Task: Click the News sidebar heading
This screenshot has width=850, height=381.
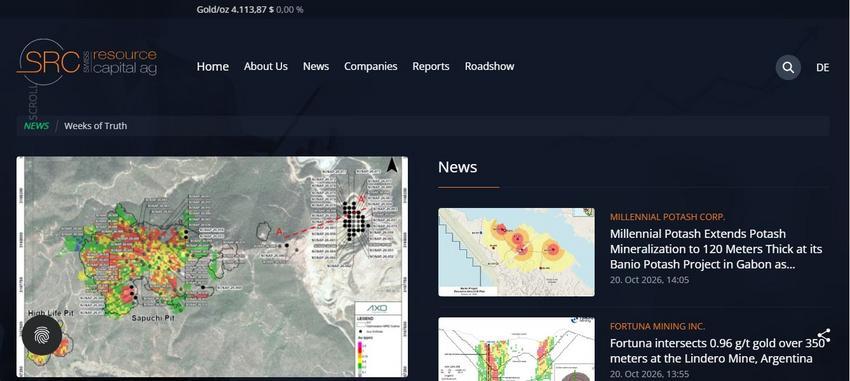Action: [x=458, y=167]
